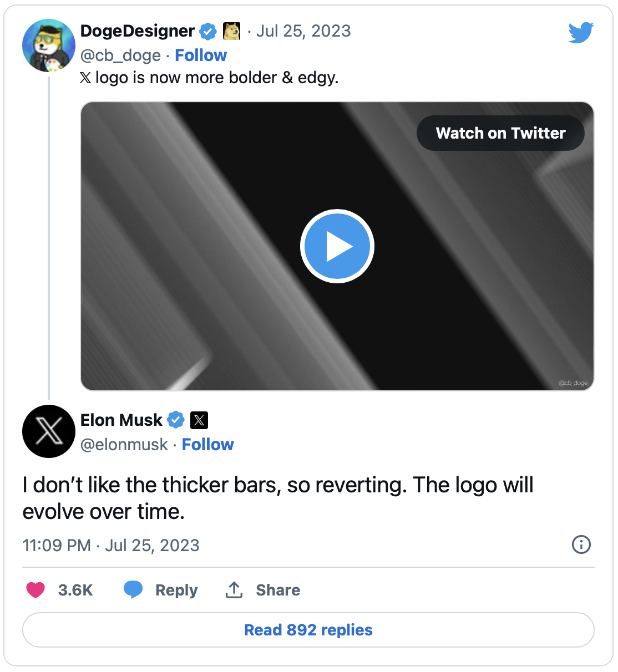Click the blue reply bubble icon
The height and width of the screenshot is (672, 618).
(133, 589)
